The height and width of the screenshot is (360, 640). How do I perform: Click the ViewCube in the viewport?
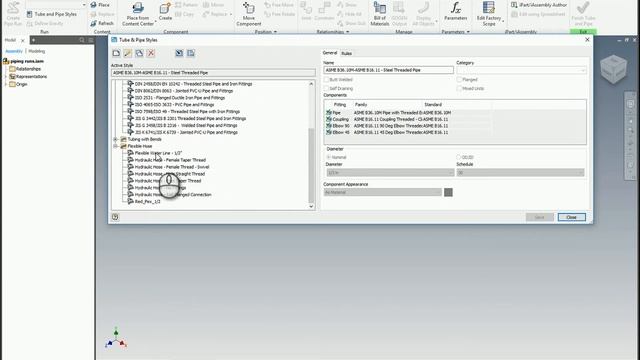coord(613,69)
